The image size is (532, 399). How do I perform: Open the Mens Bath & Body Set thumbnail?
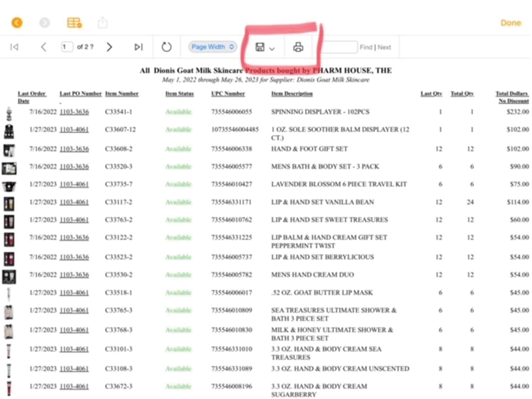point(9,168)
